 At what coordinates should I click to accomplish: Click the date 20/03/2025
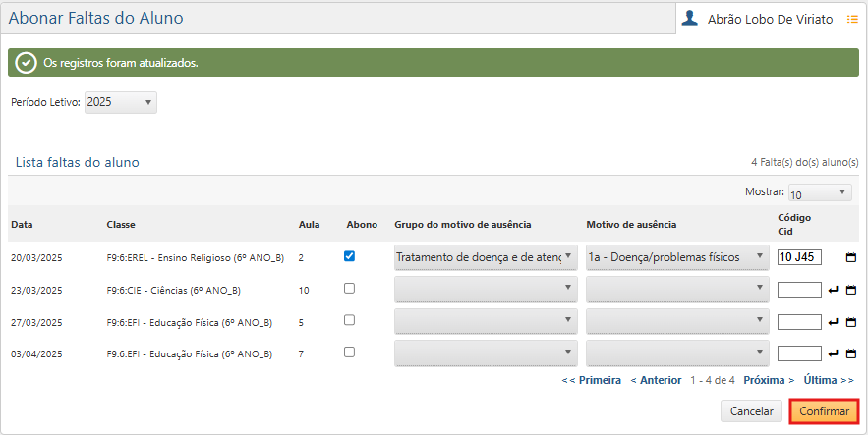click(x=36, y=258)
